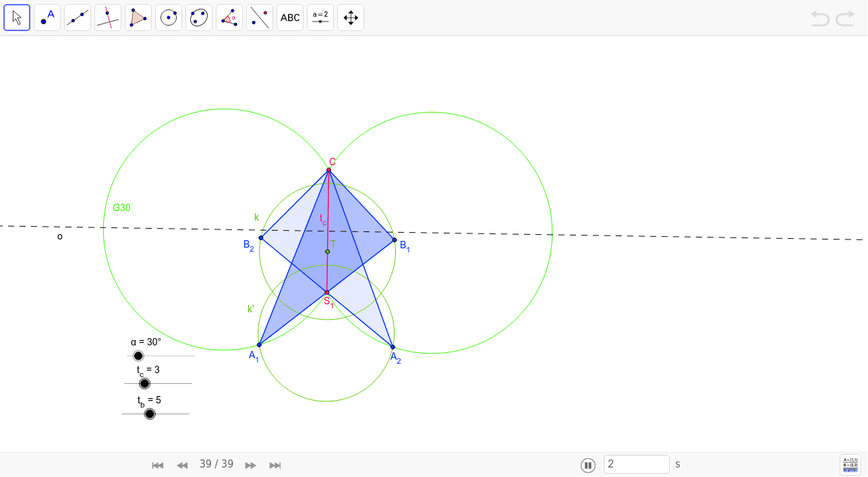The height and width of the screenshot is (477, 868).
Task: Jump to last construction step
Action: 275,465
